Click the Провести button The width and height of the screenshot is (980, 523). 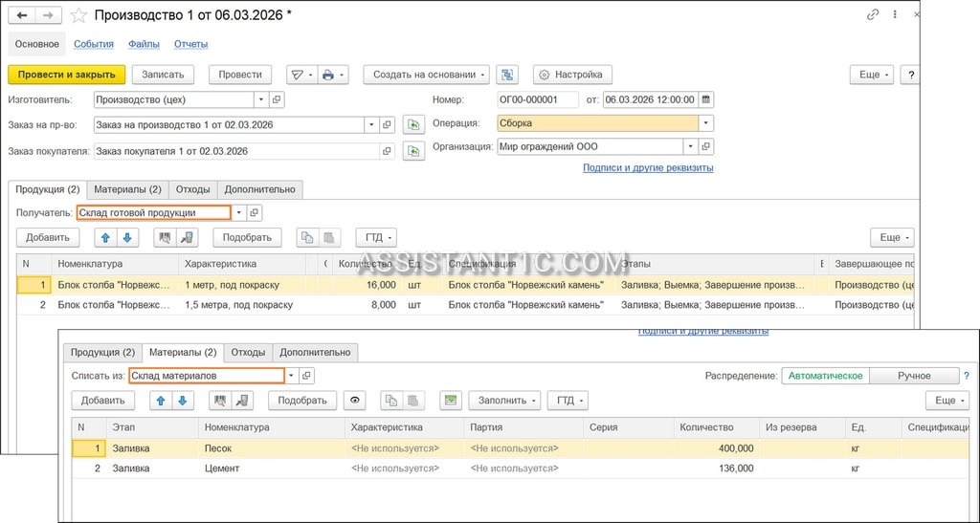[240, 75]
